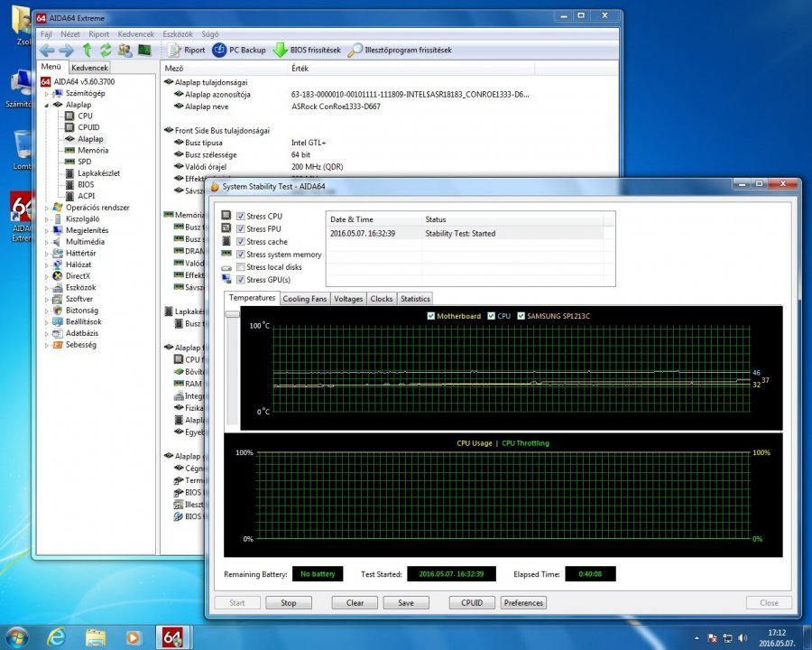This screenshot has width=812, height=650.
Task: Click the volume icon in system tray
Action: pos(743,638)
